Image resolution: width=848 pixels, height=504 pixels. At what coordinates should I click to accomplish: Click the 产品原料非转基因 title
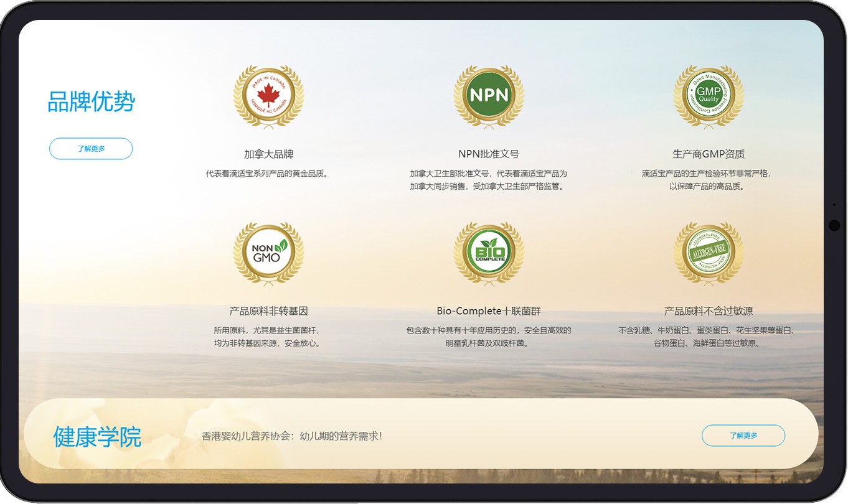268,311
